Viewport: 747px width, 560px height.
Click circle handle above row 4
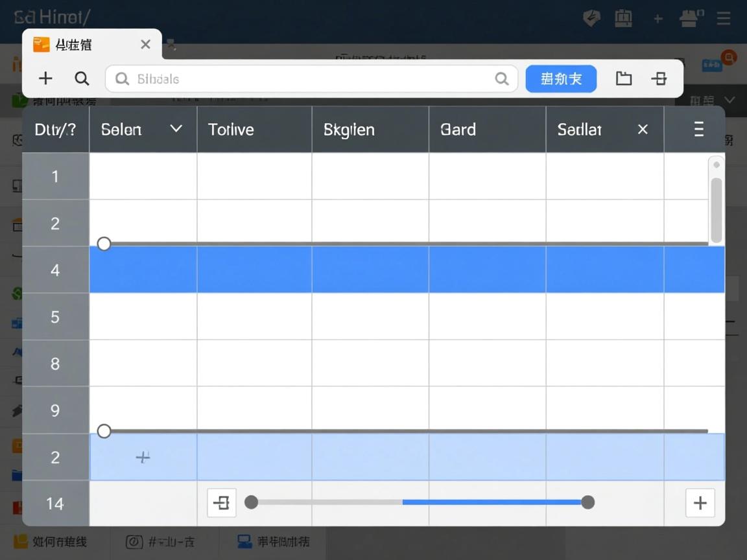tap(104, 244)
